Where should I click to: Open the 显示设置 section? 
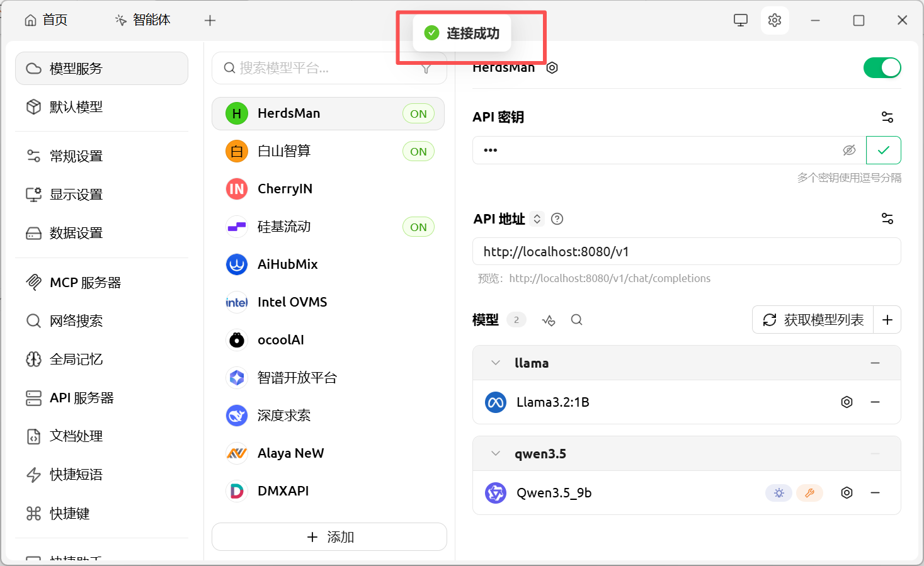click(101, 195)
